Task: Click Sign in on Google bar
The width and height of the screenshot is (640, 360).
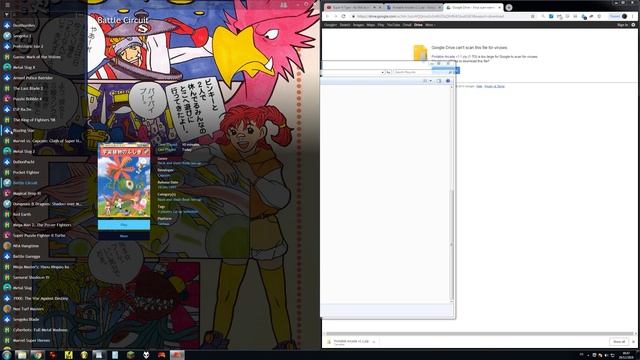Action: [x=622, y=25]
